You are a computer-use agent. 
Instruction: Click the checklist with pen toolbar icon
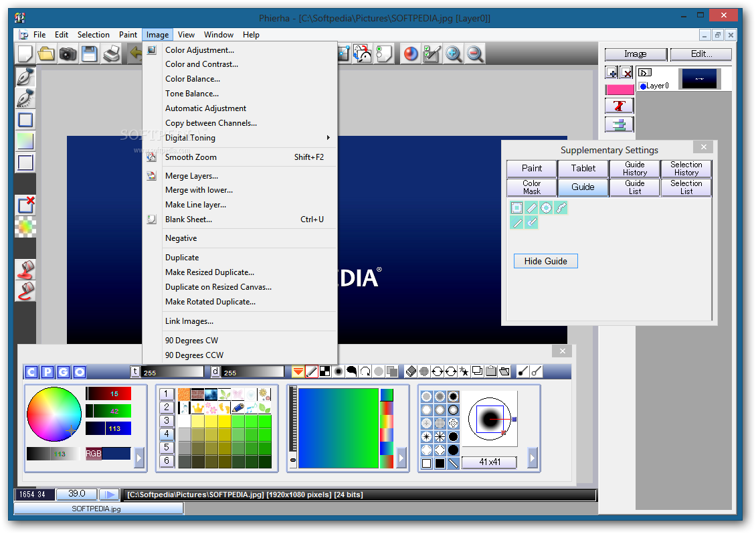(432, 54)
